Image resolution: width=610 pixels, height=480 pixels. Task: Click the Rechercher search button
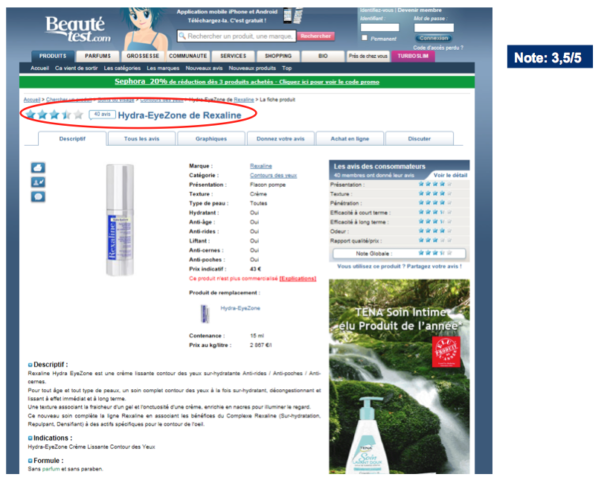[316, 36]
